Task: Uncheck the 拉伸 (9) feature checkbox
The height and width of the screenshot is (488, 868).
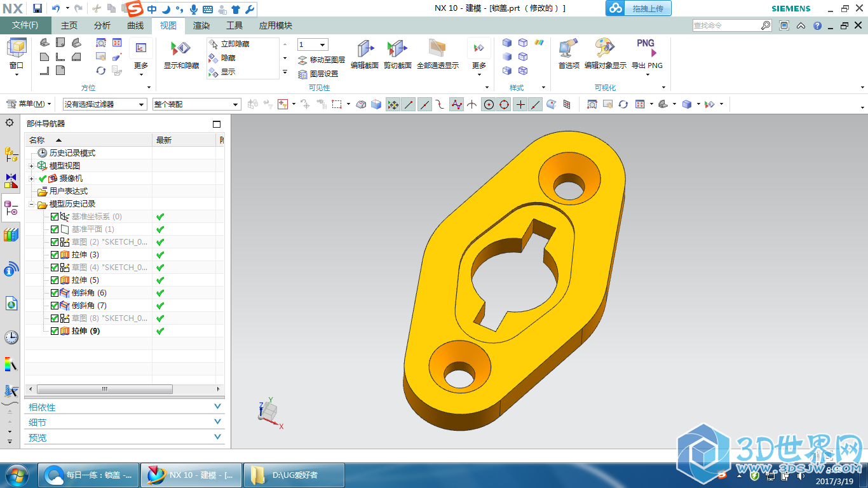Action: click(54, 331)
